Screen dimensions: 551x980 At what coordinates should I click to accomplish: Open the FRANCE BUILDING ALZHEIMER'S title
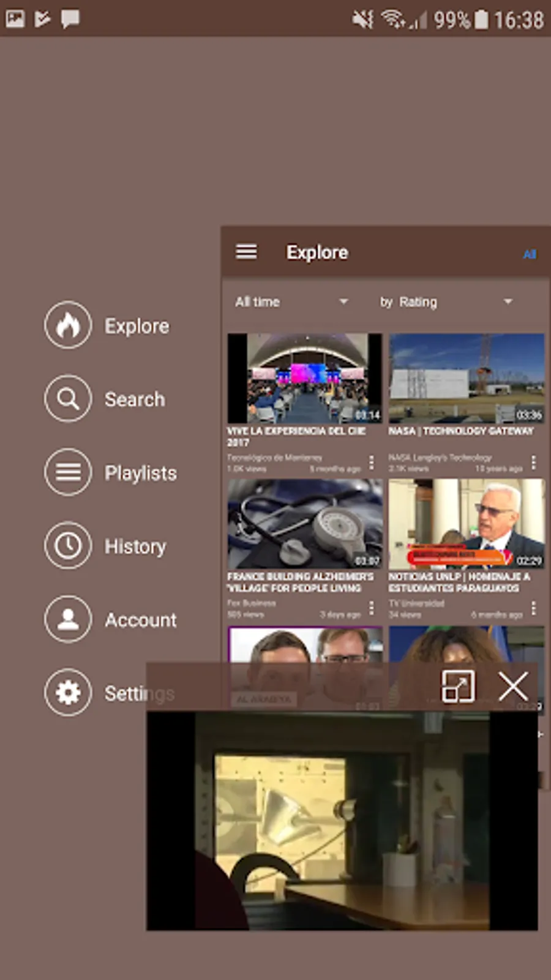(x=300, y=582)
